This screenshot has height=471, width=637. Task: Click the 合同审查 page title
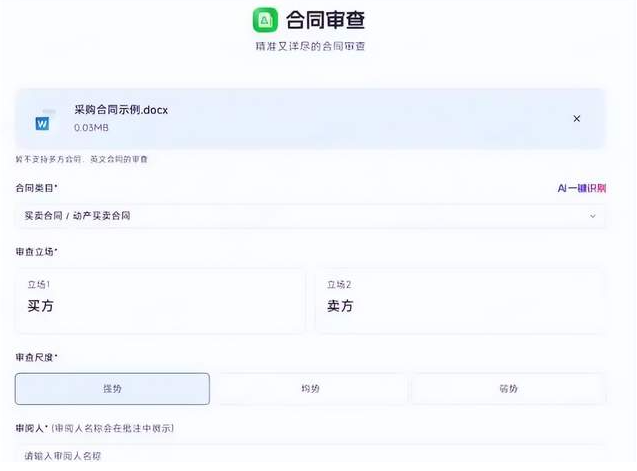[x=325, y=19]
